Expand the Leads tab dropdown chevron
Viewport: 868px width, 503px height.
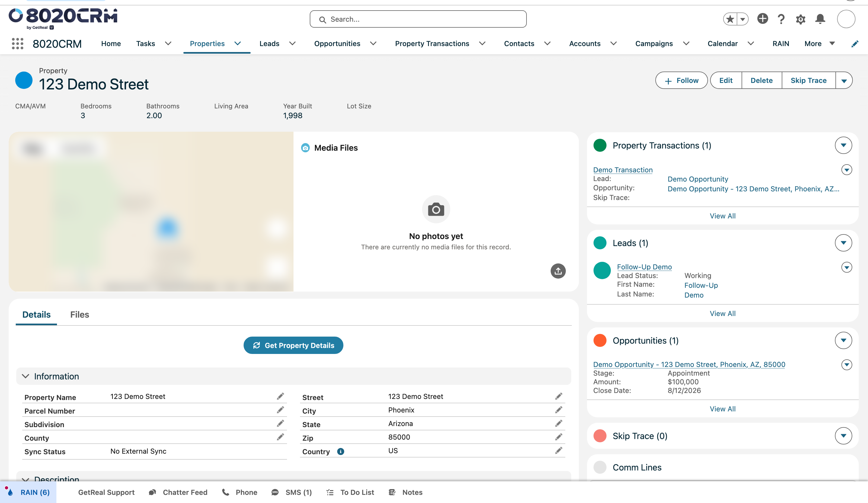point(292,43)
